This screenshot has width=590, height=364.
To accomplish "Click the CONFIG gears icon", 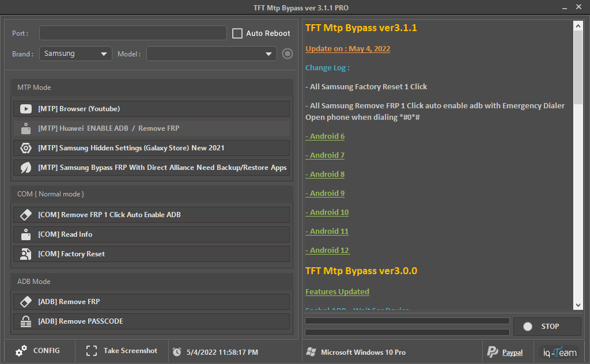I will point(21,351).
